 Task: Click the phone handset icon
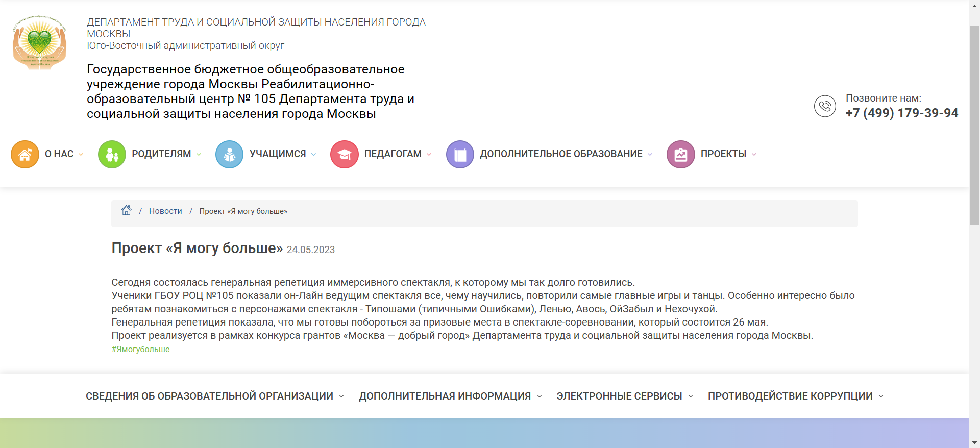pyautogui.click(x=825, y=106)
